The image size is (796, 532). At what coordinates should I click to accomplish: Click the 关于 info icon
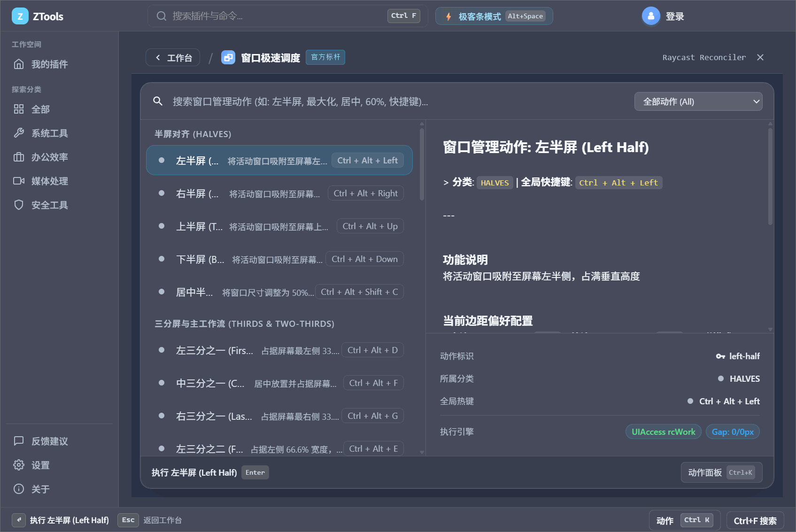[19, 489]
